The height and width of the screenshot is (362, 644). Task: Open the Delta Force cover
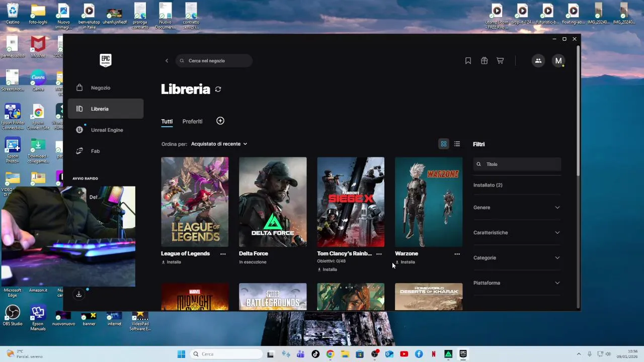(273, 202)
